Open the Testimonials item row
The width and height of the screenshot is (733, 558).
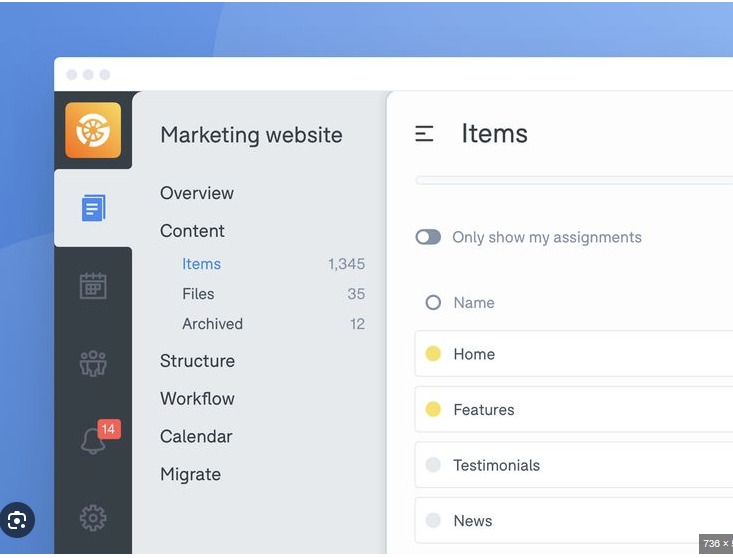[x=574, y=465]
